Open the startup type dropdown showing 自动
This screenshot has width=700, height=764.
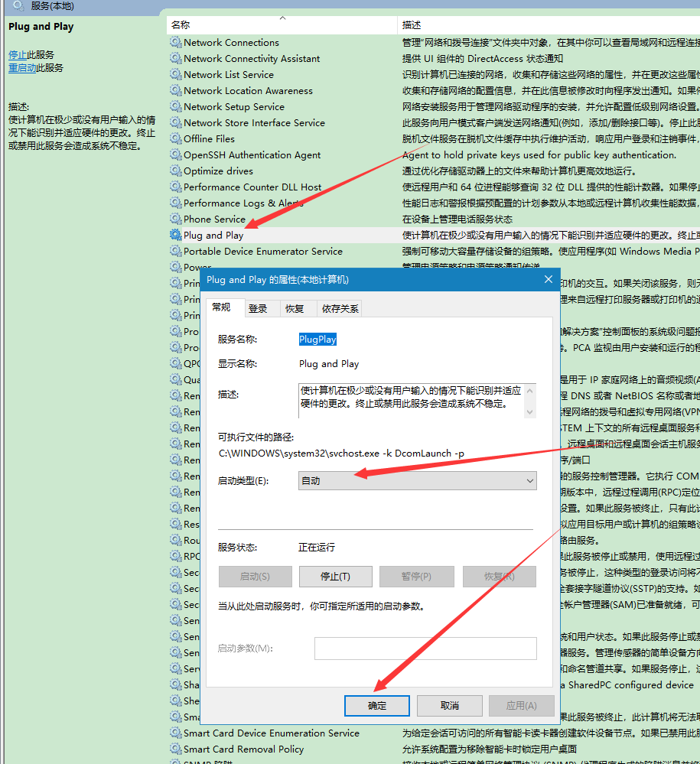click(x=417, y=481)
